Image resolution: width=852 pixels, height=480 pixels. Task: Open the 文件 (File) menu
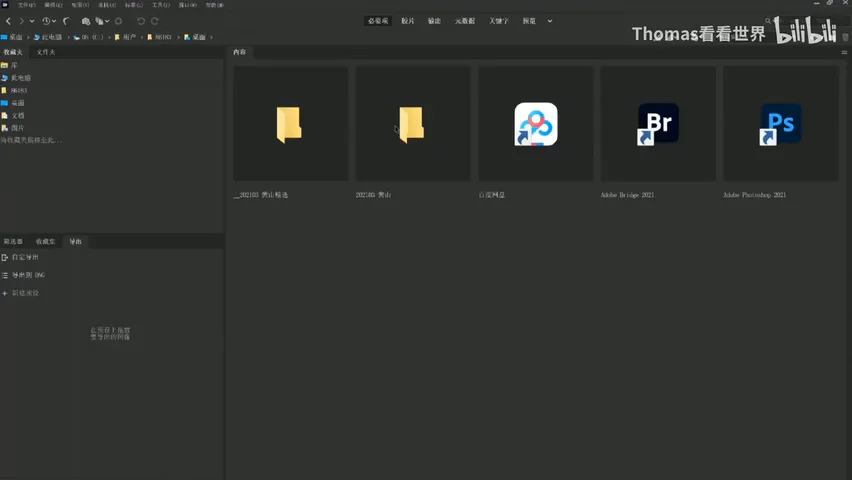tap(27, 5)
